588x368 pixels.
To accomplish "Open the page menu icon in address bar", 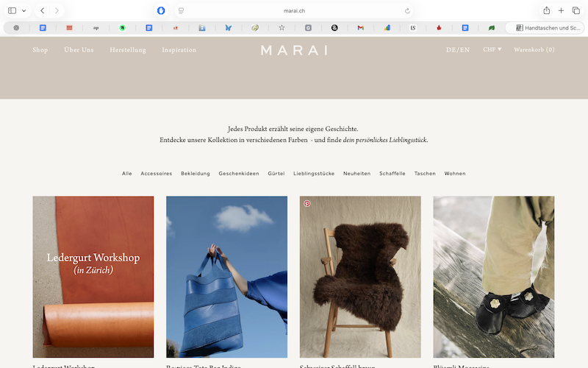I will 181,11.
